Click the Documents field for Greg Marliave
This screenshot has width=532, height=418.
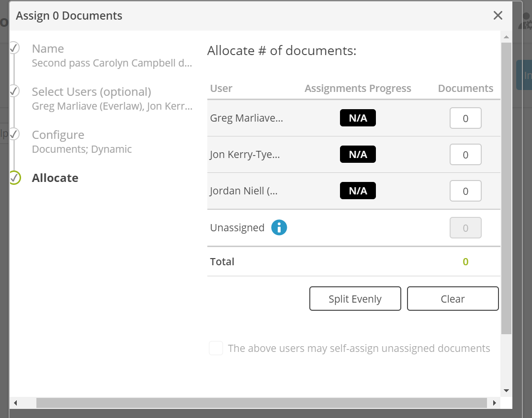pos(465,118)
